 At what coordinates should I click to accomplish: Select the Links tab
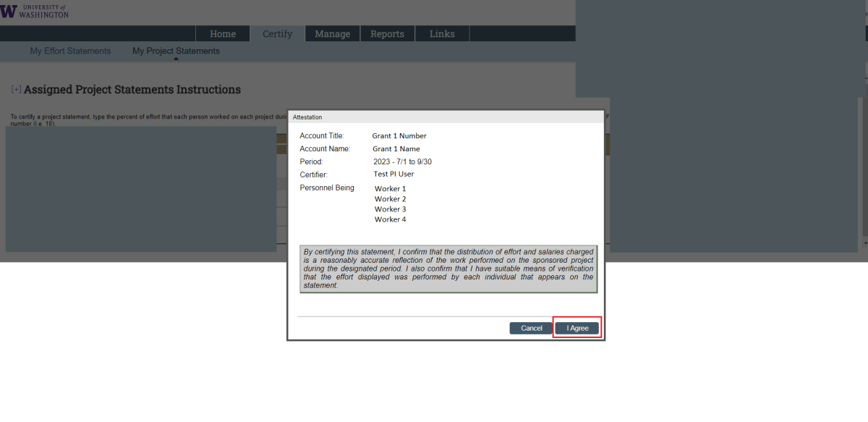tap(442, 34)
